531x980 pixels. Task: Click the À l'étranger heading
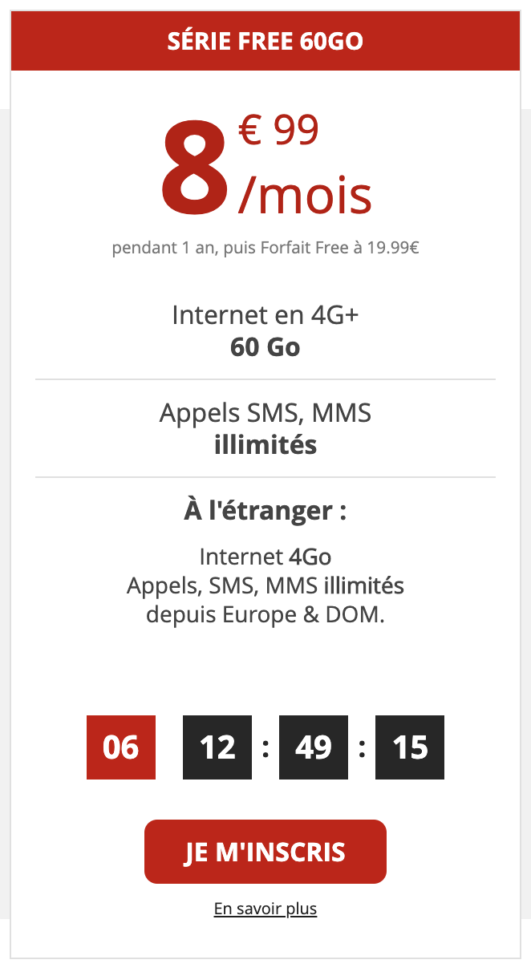(x=265, y=511)
